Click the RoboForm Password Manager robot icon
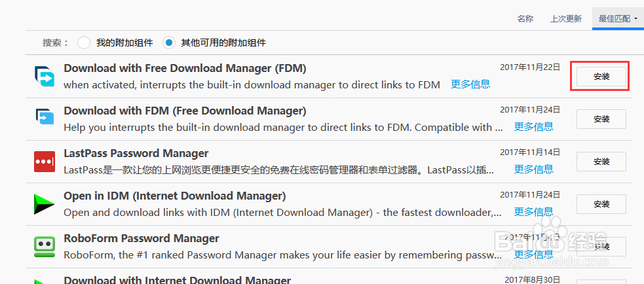Viewport: 644px width, 284px height. [45, 246]
